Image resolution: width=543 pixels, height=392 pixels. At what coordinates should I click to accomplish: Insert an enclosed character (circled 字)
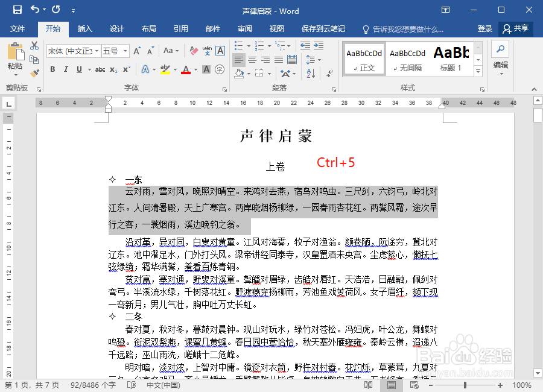tap(220, 69)
